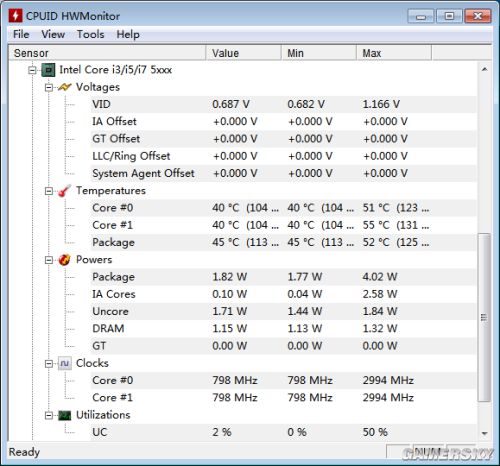Close the HWMonitor window
This screenshot has width=500, height=466.
coord(478,16)
